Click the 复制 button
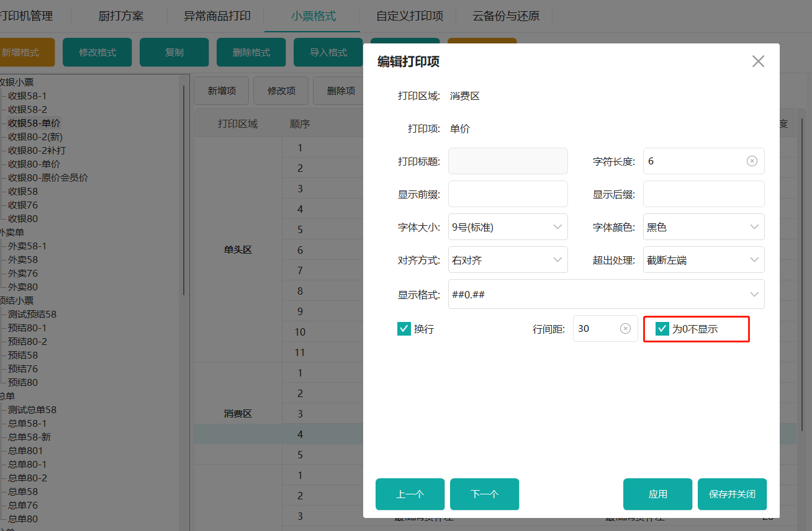812x531 pixels. pyautogui.click(x=174, y=52)
